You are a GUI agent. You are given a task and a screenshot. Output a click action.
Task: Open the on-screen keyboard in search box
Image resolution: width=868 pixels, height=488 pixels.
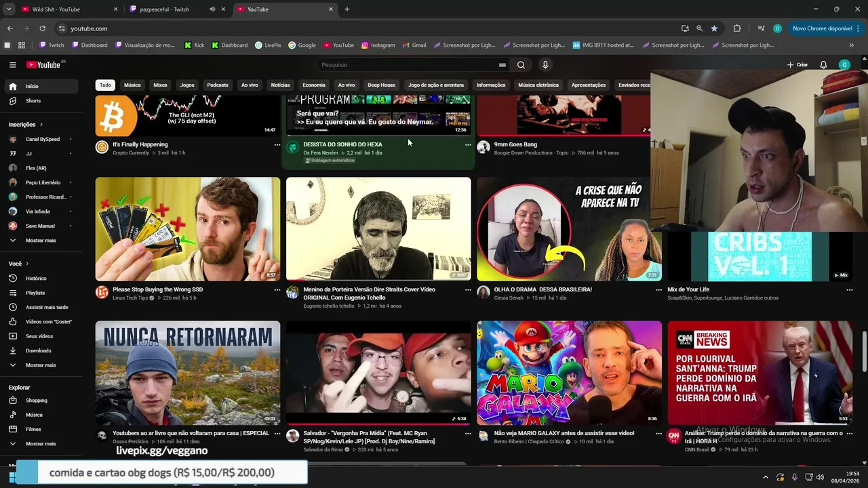click(502, 65)
